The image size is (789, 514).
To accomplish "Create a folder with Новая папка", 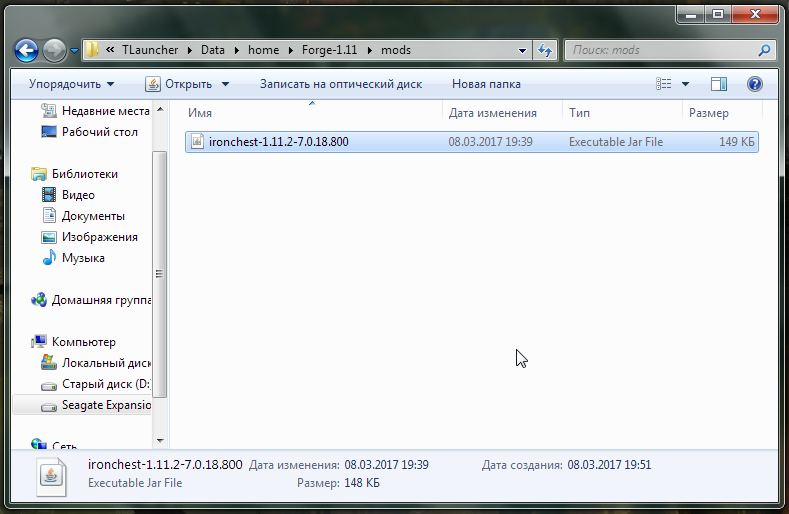I will point(486,84).
